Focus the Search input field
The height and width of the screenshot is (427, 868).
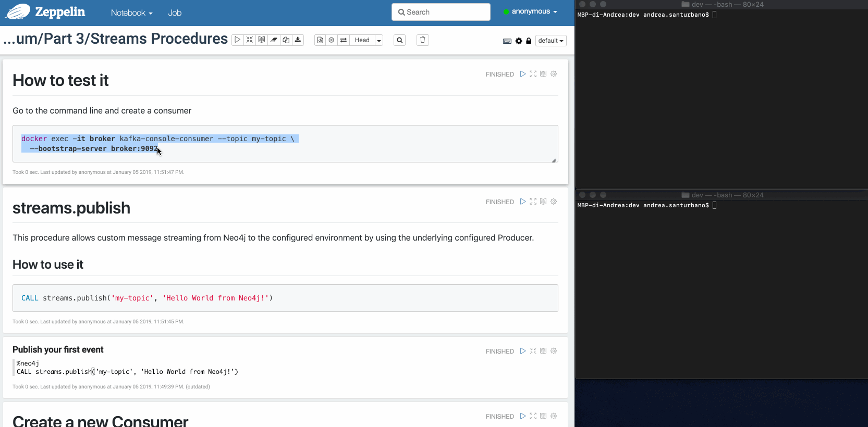pyautogui.click(x=441, y=12)
